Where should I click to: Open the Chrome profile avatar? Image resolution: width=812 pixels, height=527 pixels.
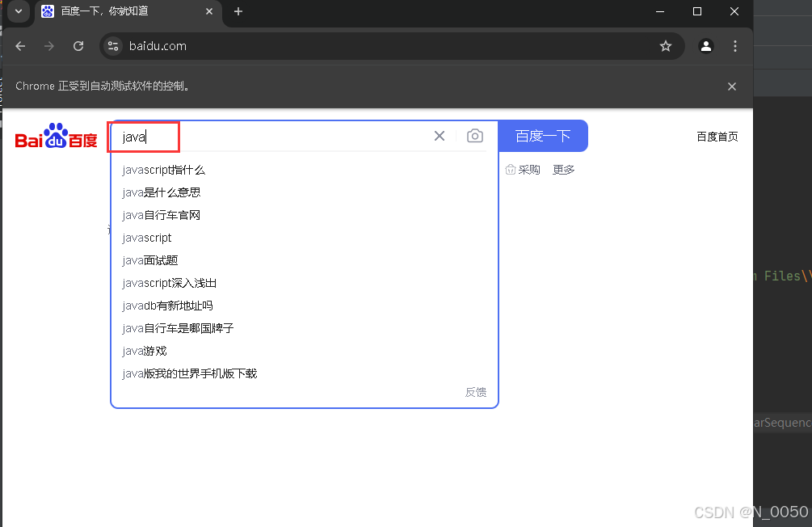706,46
